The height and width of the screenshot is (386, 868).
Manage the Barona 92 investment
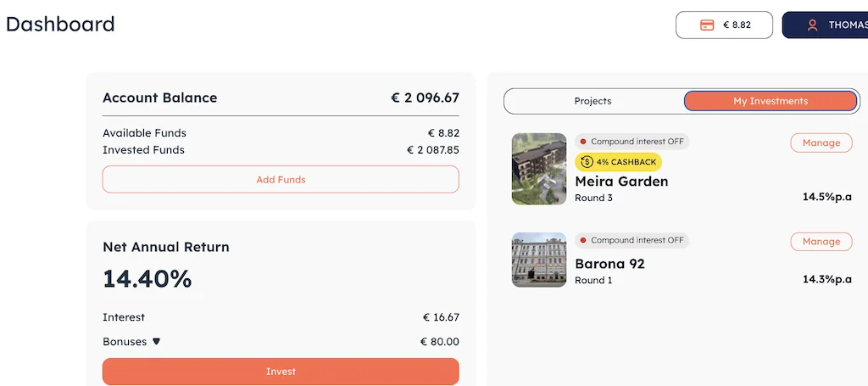tap(821, 242)
